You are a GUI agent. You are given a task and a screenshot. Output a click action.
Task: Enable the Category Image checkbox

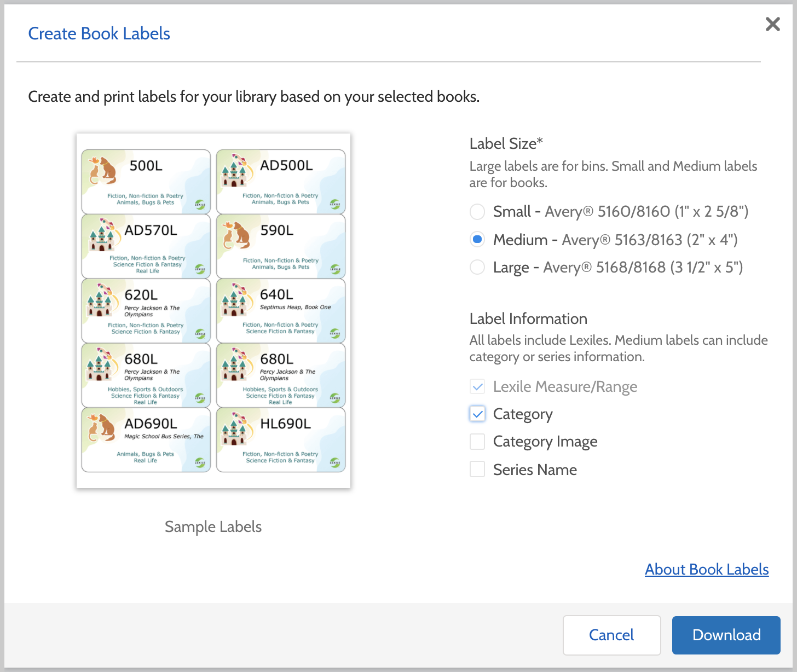coord(477,442)
